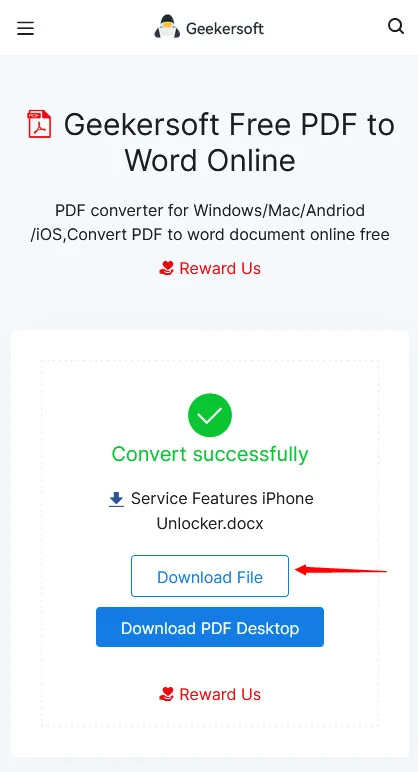Viewport: 418px width, 772px height.
Task: Click the word Unlocker.docx in filename
Action: click(210, 523)
